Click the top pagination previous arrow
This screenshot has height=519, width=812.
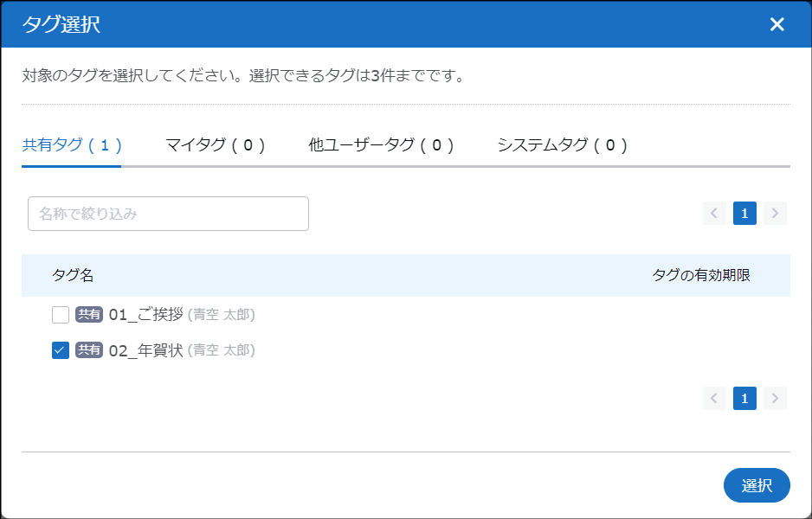(714, 214)
